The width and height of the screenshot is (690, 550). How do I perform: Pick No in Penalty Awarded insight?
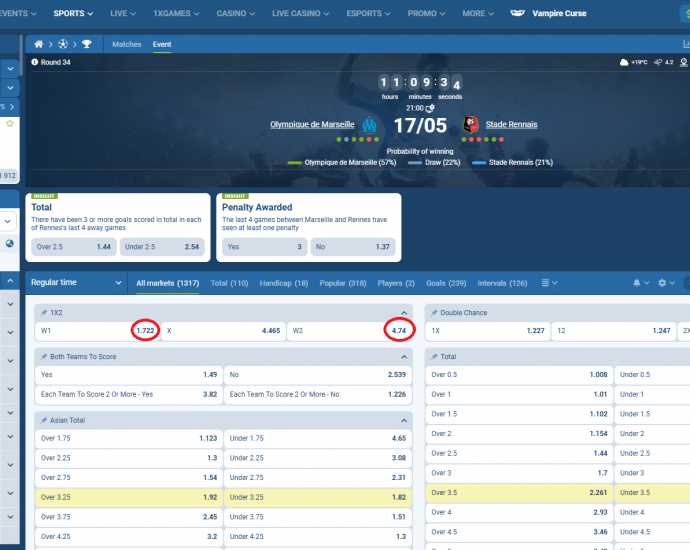point(353,247)
